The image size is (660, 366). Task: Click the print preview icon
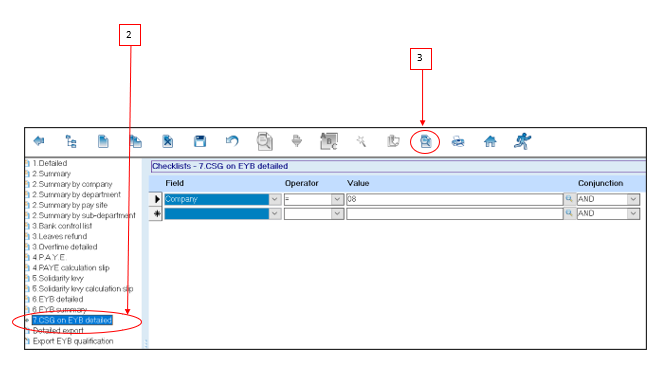425,142
